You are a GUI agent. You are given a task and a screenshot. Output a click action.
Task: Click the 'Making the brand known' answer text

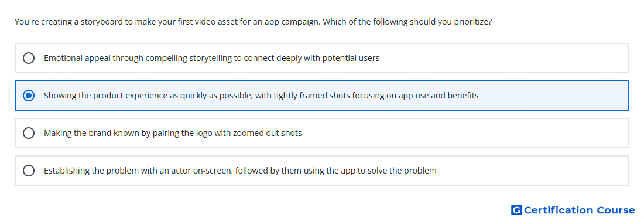[173, 133]
